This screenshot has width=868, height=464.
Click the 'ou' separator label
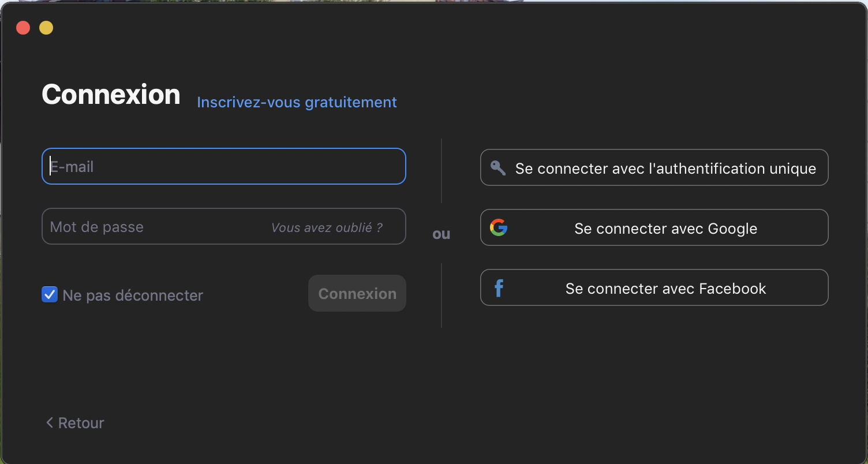coord(441,234)
